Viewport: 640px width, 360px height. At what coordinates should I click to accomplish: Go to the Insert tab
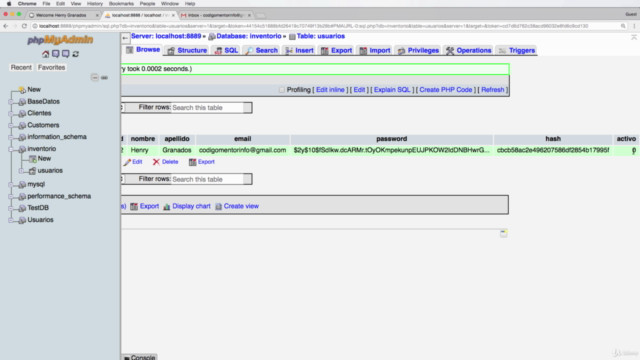pyautogui.click(x=299, y=51)
